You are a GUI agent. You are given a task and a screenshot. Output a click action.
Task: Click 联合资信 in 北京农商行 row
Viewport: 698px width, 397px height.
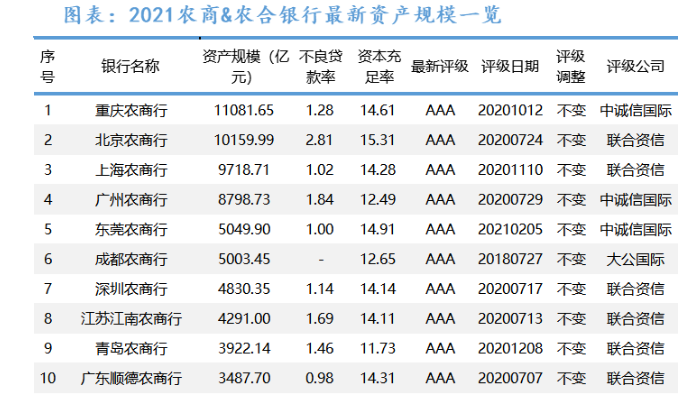(635, 140)
